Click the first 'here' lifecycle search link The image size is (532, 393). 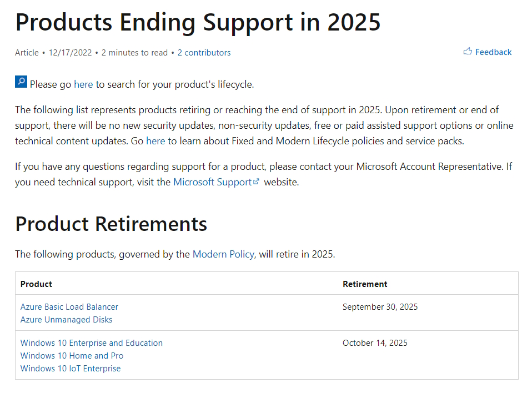click(83, 84)
